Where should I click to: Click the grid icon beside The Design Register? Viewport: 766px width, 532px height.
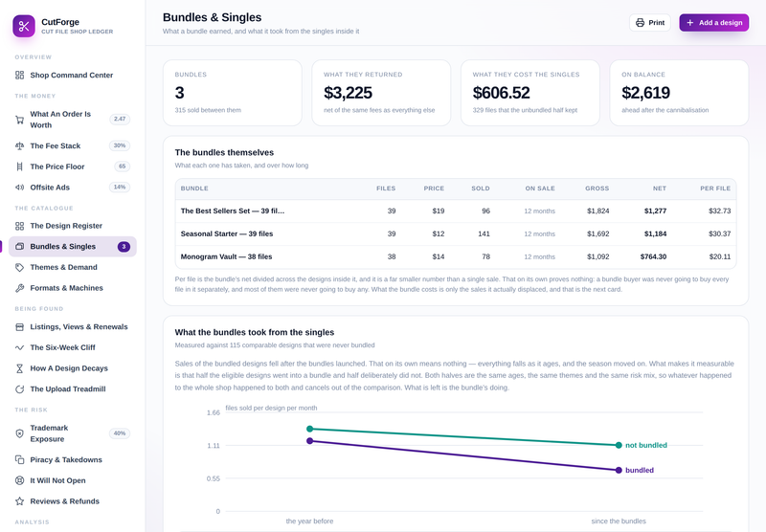tap(19, 226)
